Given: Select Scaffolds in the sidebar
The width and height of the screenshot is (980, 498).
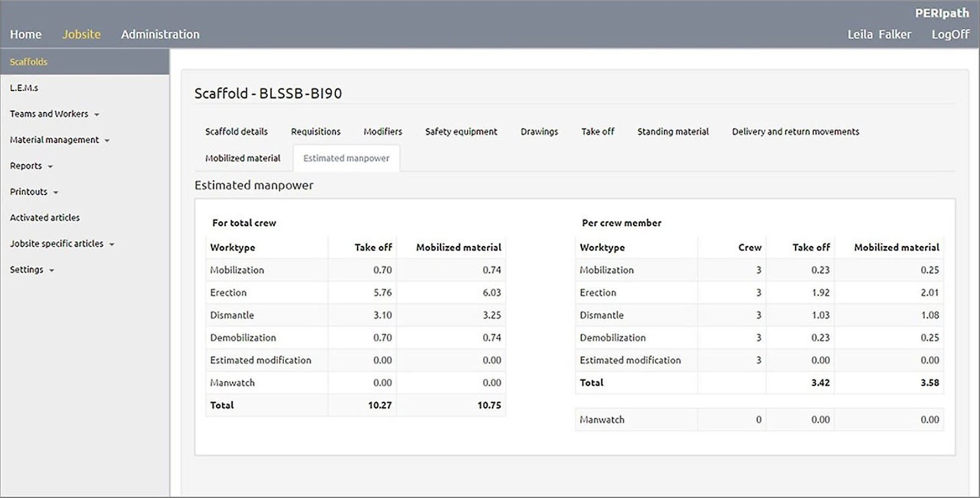Looking at the screenshot, I should [29, 62].
